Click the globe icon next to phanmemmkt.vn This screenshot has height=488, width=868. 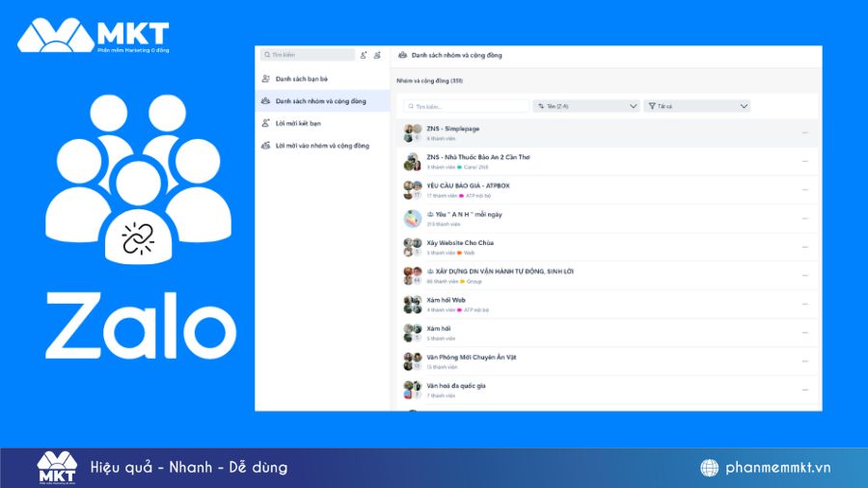[709, 468]
